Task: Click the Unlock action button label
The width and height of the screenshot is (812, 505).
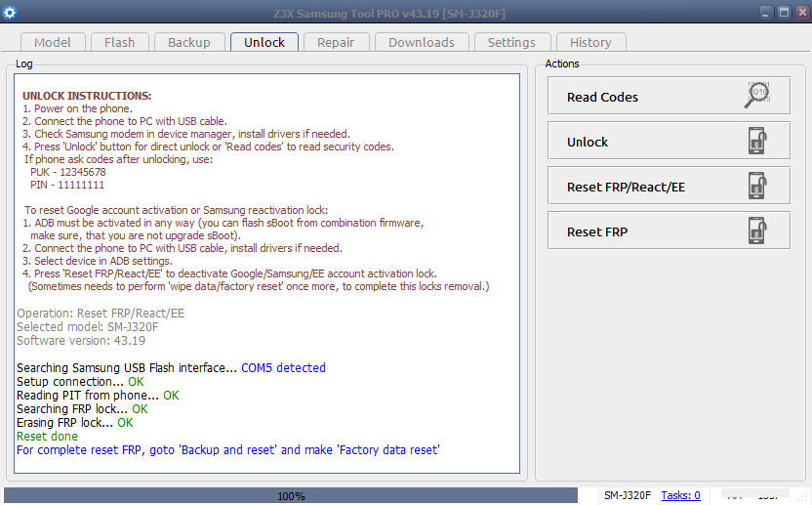Action: [588, 142]
